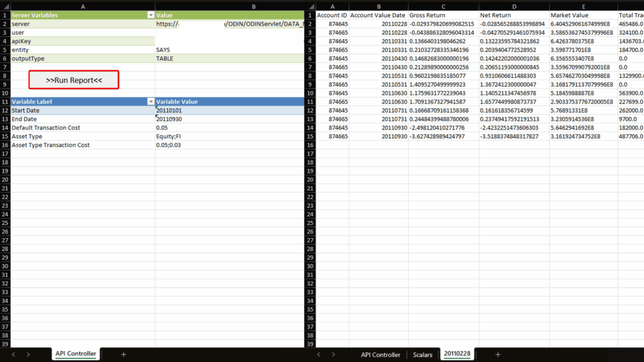
Task: Switch to the Scalars sheet tab
Action: (423, 354)
